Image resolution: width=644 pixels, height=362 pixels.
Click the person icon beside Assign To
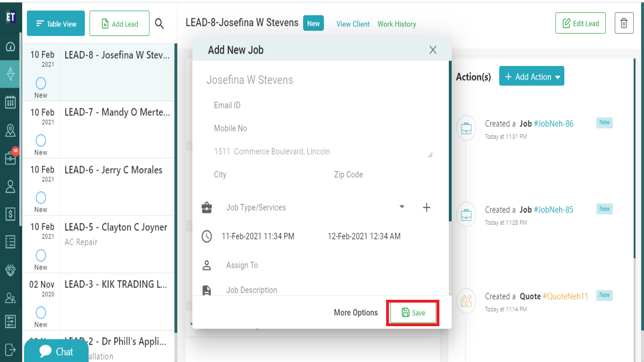tap(206, 265)
